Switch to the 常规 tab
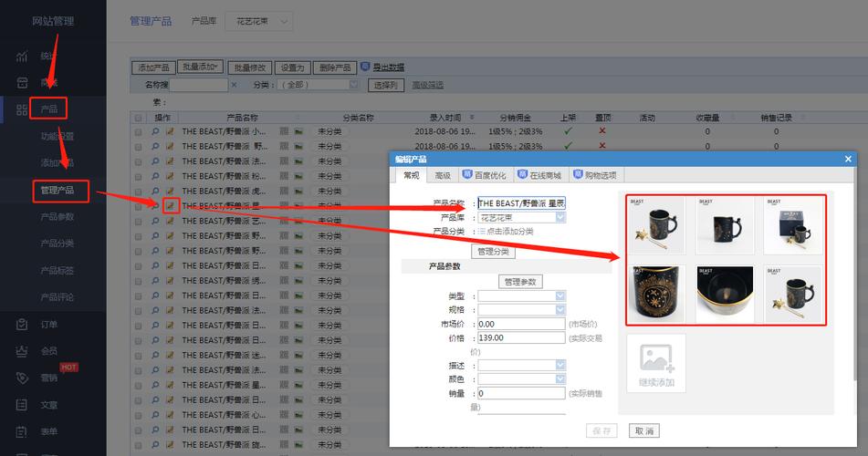 click(x=412, y=175)
